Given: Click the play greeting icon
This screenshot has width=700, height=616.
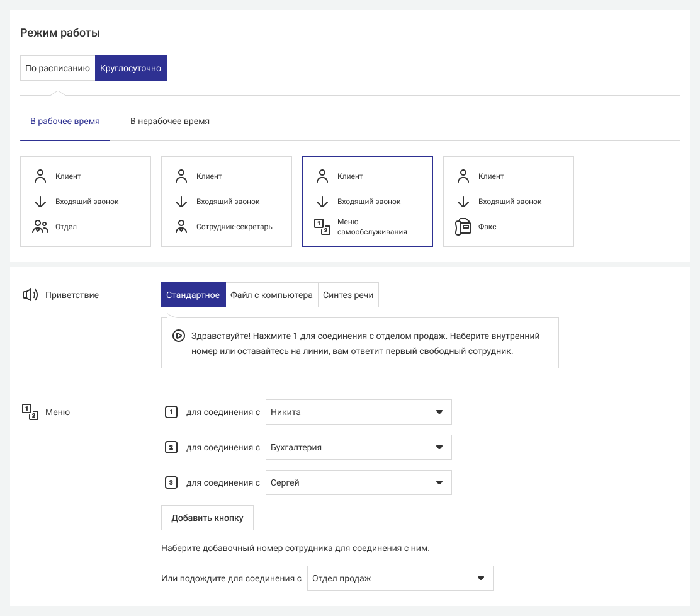Looking at the screenshot, I should pyautogui.click(x=178, y=336).
